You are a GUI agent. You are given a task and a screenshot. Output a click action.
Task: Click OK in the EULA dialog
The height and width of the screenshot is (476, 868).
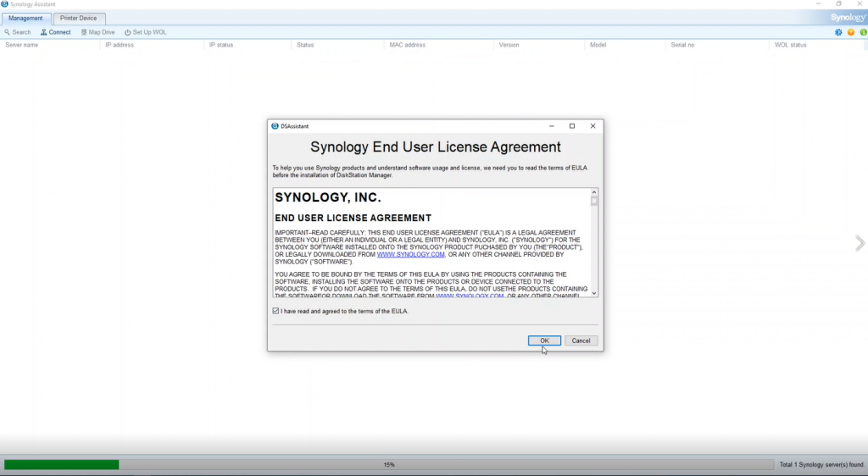pos(544,340)
